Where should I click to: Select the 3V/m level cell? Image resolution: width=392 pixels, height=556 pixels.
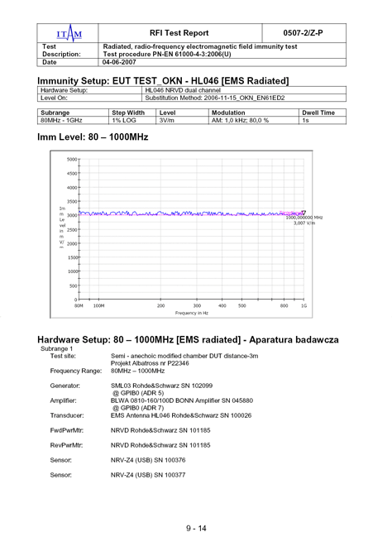[182, 120]
